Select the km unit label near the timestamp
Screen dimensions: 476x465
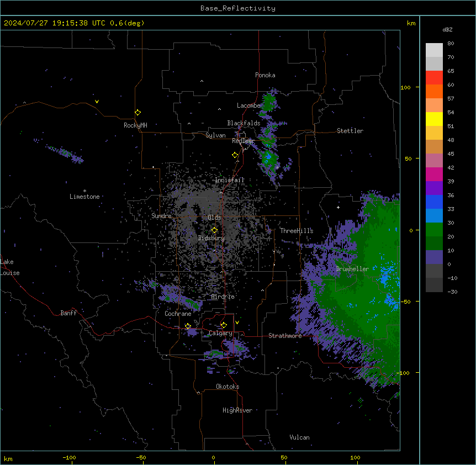pyautogui.click(x=411, y=23)
